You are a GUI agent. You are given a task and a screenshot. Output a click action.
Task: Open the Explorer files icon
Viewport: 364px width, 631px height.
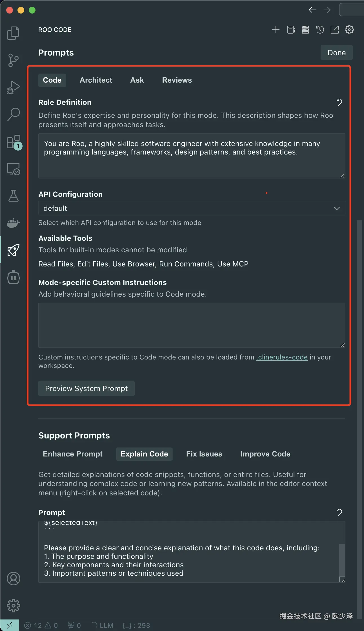13,33
